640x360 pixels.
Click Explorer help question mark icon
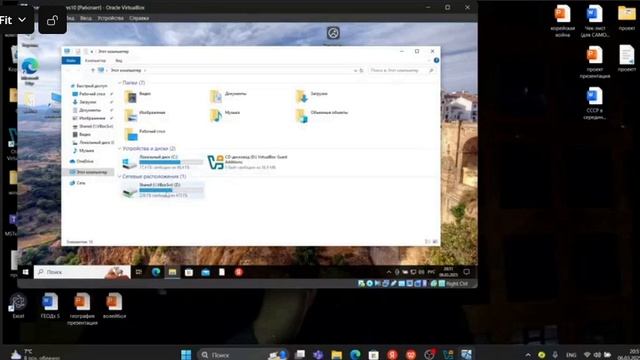tap(436, 60)
